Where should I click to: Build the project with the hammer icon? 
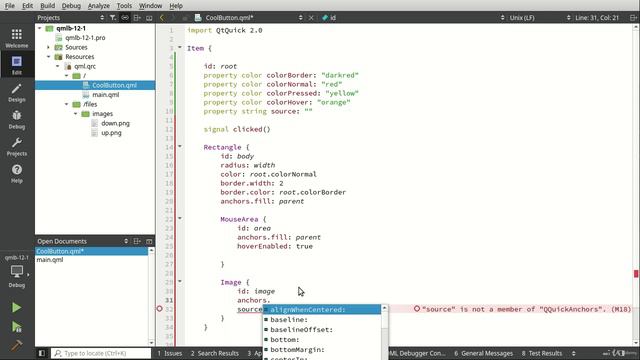click(16, 345)
